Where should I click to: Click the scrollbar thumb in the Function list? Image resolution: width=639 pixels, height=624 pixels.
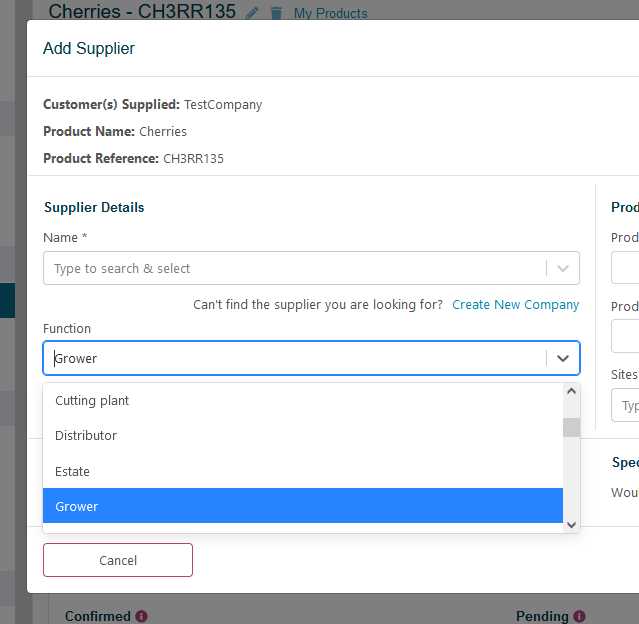(571, 428)
